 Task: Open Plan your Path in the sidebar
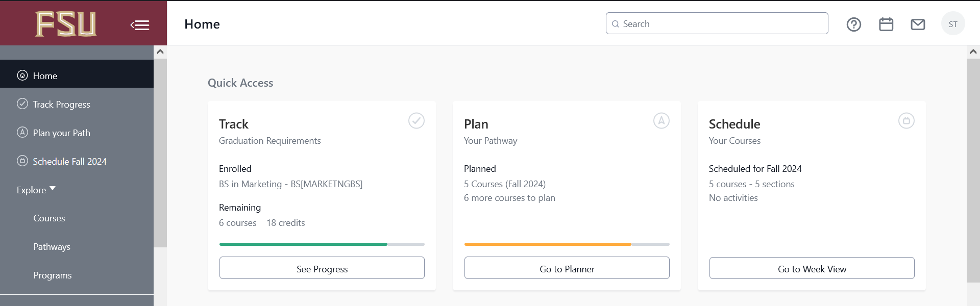[61, 133]
